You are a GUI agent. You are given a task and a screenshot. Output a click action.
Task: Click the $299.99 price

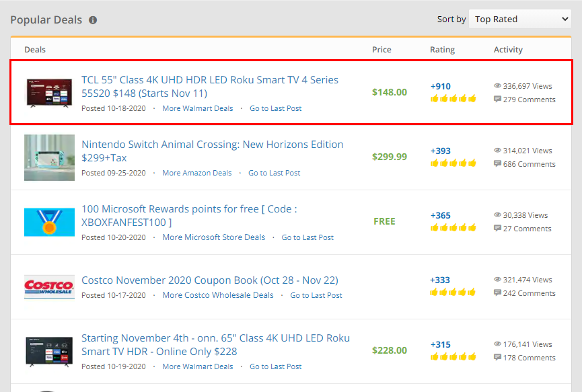click(390, 157)
